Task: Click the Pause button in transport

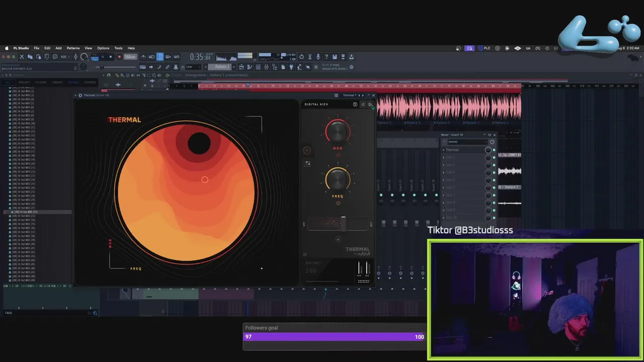Action: coord(103,57)
